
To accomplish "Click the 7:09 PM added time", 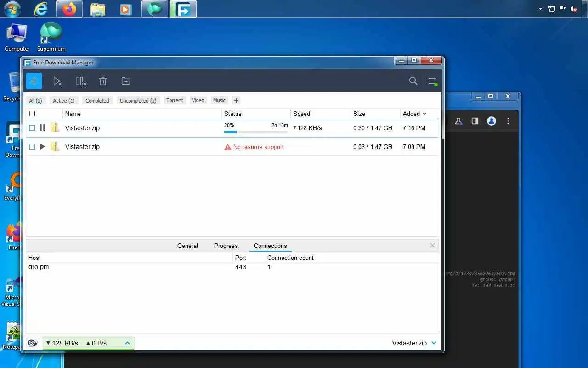I will pos(414,147).
